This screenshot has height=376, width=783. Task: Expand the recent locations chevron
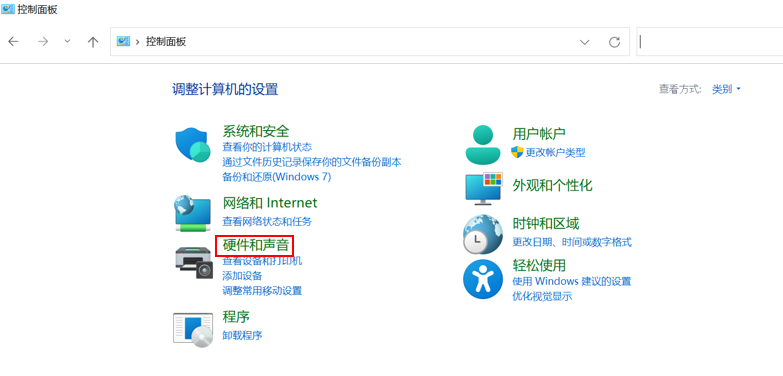pyautogui.click(x=67, y=42)
